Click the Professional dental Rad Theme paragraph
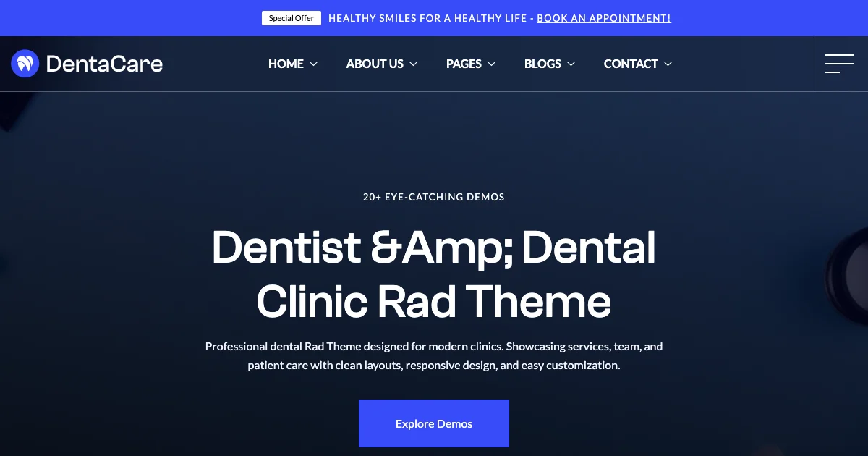Viewport: 868px width, 456px height. tap(434, 356)
